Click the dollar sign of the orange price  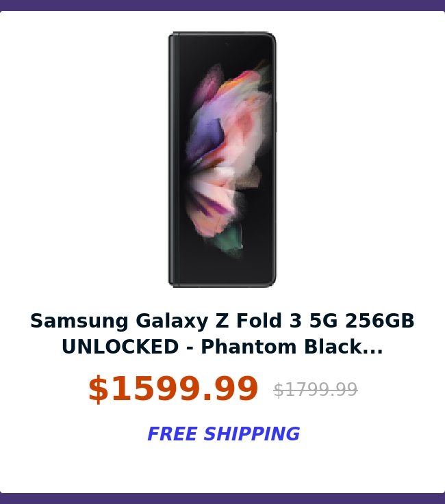tap(98, 389)
